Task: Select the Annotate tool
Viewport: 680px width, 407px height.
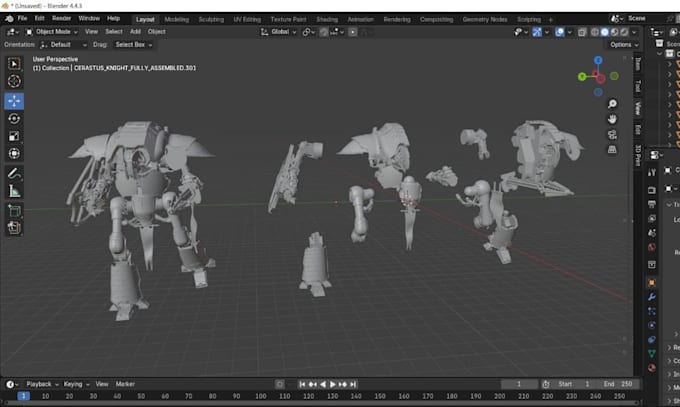Action: (x=14, y=174)
